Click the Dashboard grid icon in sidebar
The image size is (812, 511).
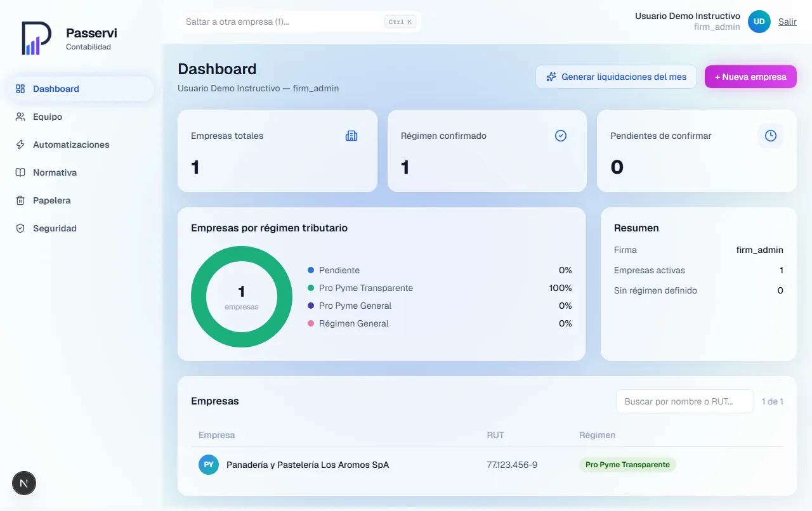(20, 89)
